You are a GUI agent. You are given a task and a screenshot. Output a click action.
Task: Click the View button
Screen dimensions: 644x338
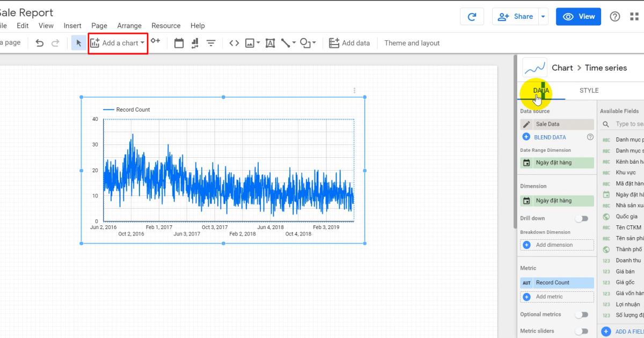[x=578, y=16]
